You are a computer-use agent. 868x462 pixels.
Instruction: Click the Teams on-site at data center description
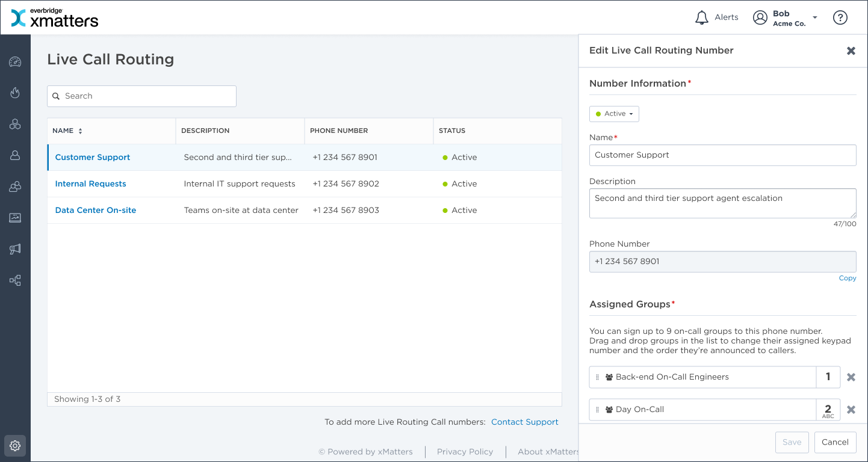(241, 210)
